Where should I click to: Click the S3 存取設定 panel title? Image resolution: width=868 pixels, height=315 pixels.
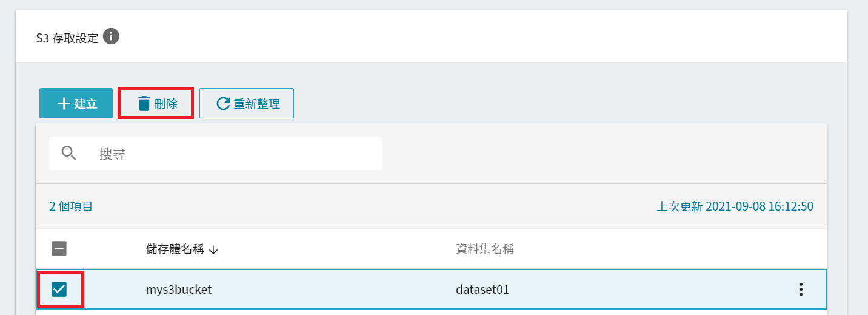67,38
